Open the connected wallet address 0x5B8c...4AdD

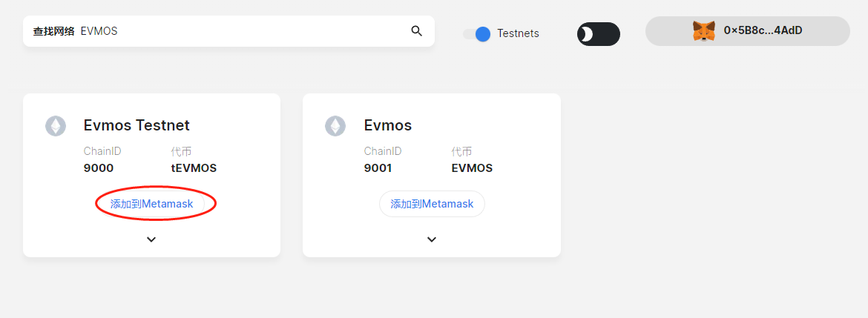point(763,31)
